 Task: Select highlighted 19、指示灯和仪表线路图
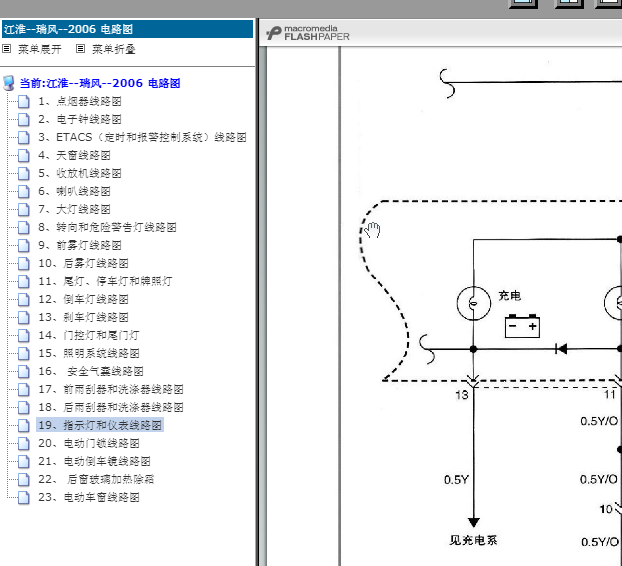[x=100, y=425]
